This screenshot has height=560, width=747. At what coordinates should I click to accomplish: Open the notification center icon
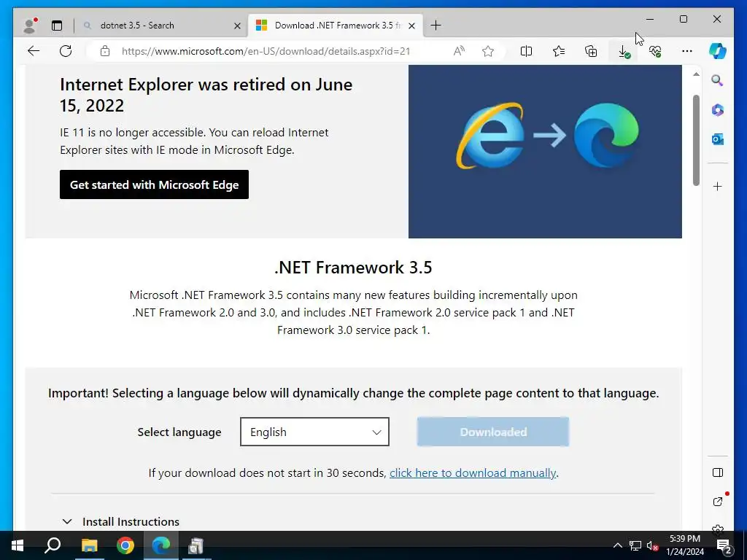pyautogui.click(x=724, y=545)
